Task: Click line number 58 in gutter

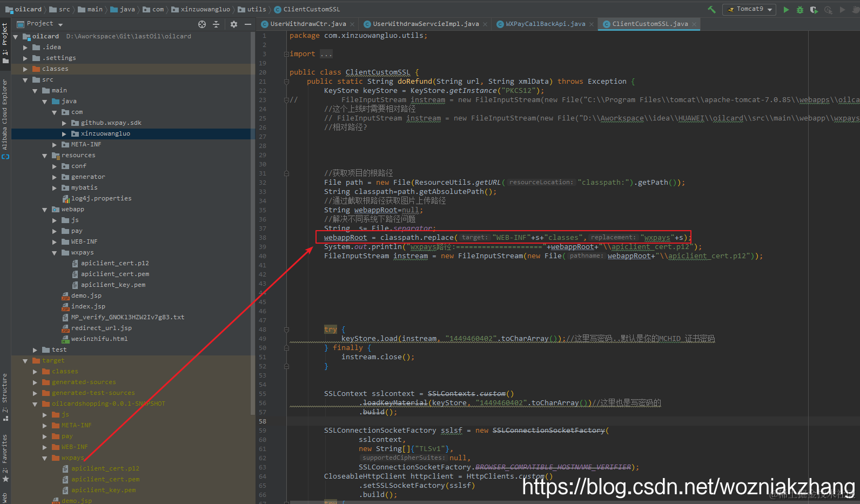Action: 263,421
